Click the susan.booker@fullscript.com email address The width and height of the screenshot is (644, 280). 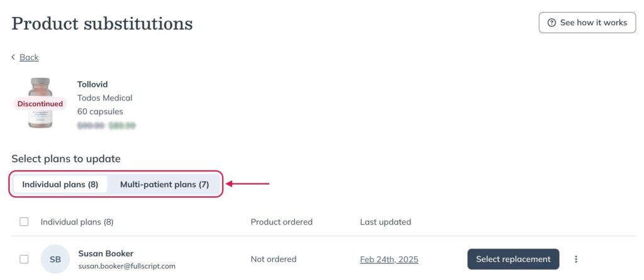point(126,266)
